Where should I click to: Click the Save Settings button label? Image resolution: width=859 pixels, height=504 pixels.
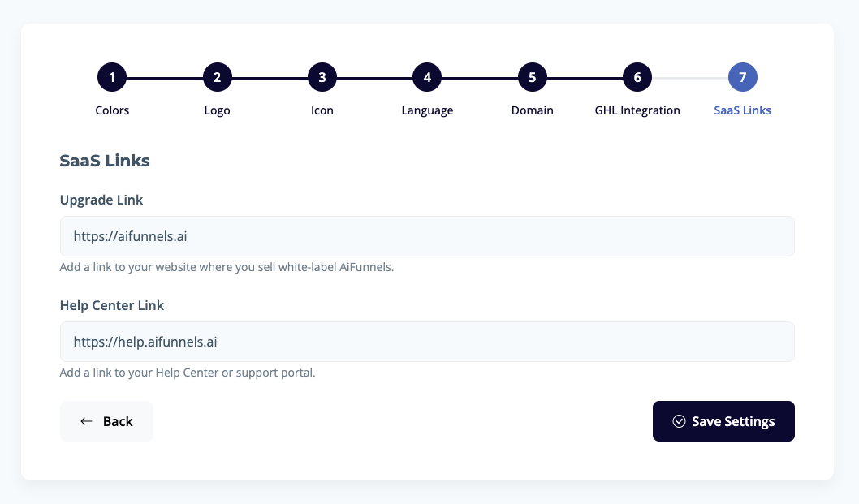(733, 421)
